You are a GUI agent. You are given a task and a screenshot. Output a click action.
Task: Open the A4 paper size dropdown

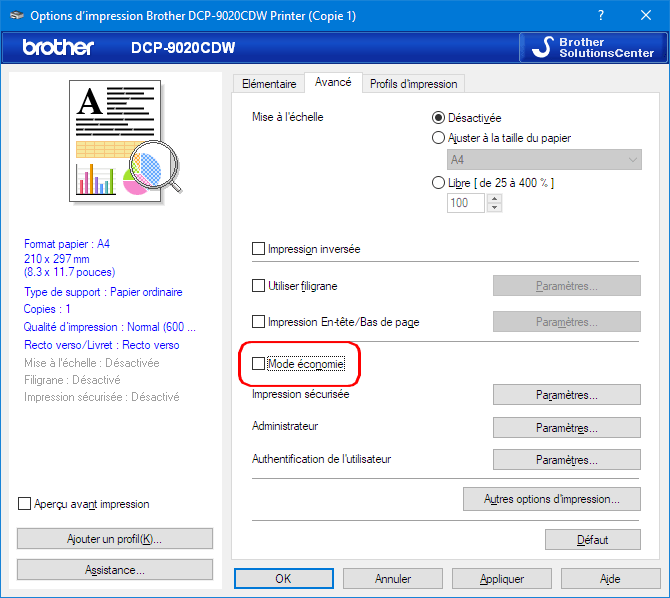(x=544, y=160)
